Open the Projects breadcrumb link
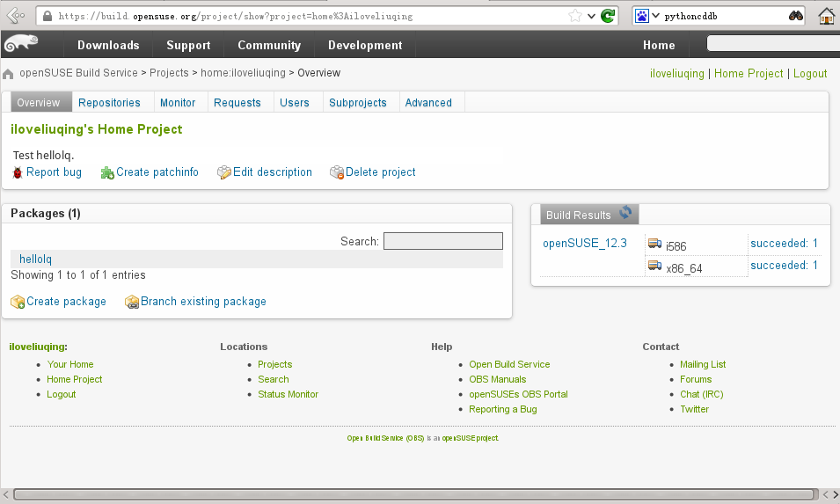The image size is (840, 504). (169, 73)
